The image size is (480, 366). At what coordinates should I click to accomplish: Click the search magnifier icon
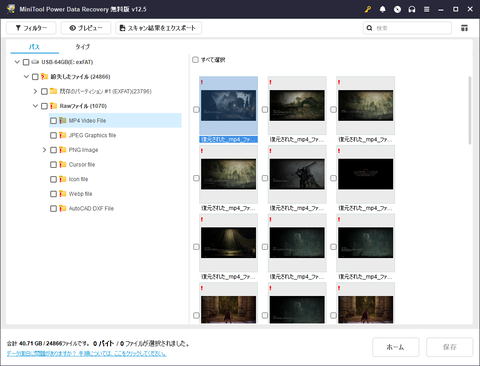coord(369,28)
